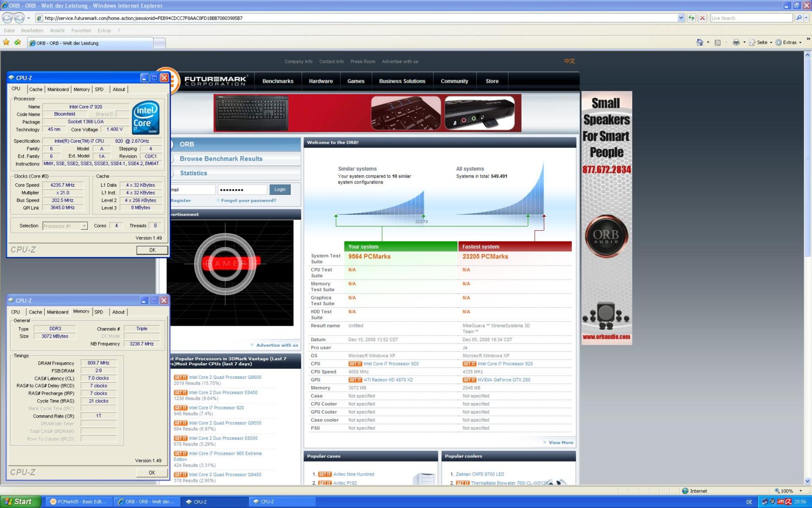812x508 pixels.
Task: Click the Small Speakers ORB Audio advertisement
Action: point(607,218)
